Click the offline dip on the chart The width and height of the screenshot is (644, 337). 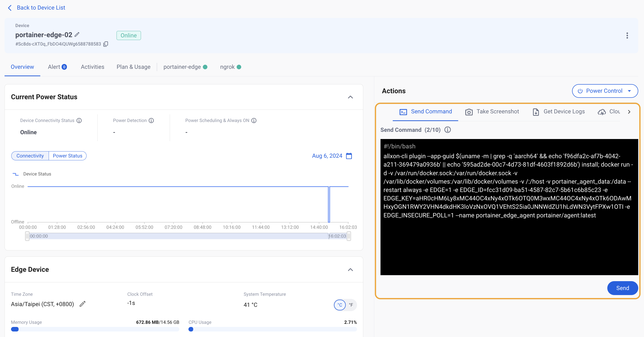[329, 204]
